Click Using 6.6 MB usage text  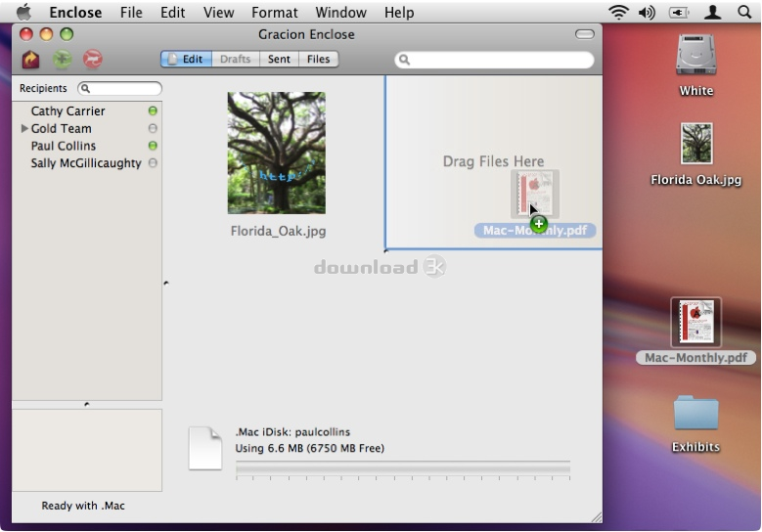point(309,448)
